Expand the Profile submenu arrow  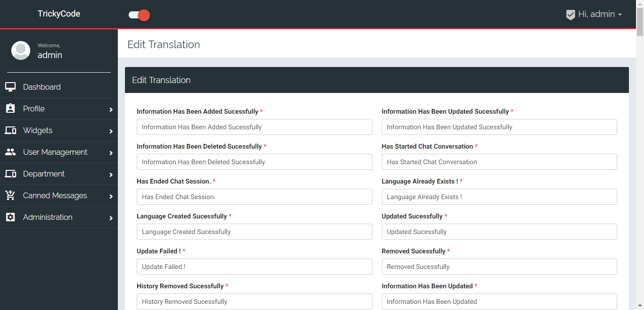coord(111,109)
